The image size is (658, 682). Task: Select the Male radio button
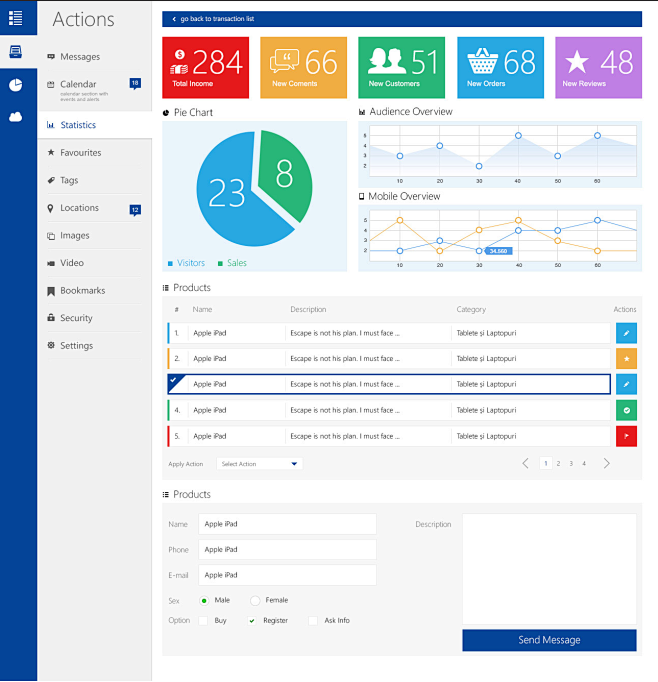pyautogui.click(x=204, y=601)
